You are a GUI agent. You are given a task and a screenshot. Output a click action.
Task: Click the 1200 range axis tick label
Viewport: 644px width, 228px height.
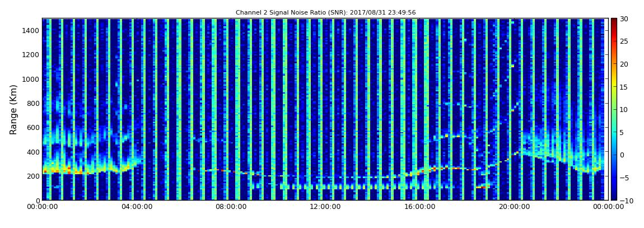click(31, 55)
